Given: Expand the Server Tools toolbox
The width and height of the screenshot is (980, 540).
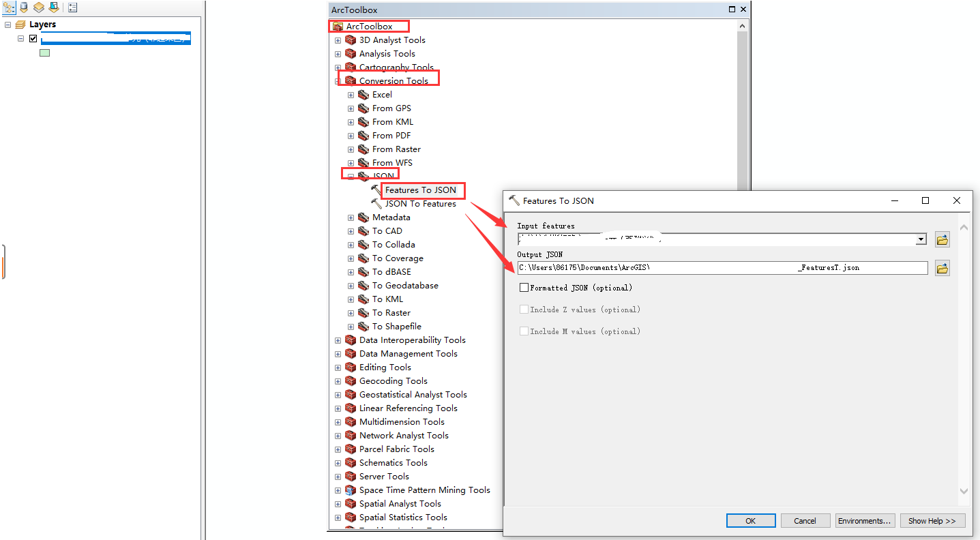Looking at the screenshot, I should pos(338,477).
